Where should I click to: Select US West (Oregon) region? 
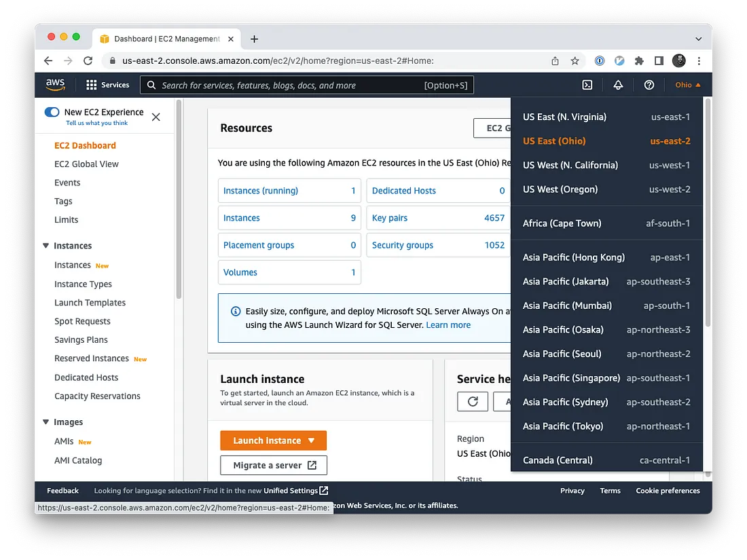point(606,189)
